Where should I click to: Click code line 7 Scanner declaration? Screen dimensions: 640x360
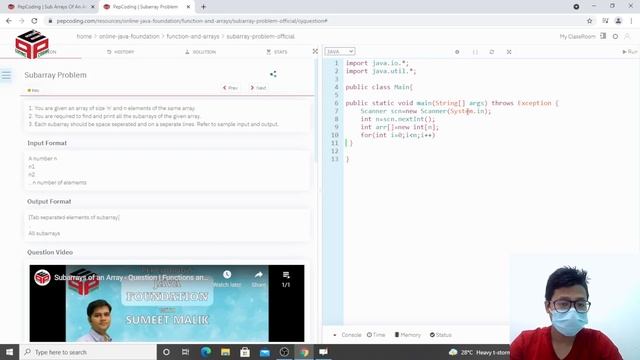click(426, 111)
